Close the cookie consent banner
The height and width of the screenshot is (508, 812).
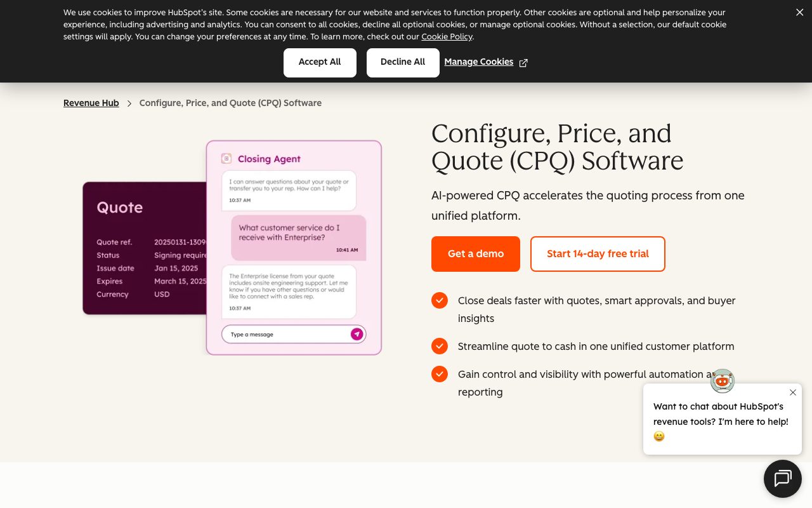[x=799, y=12]
